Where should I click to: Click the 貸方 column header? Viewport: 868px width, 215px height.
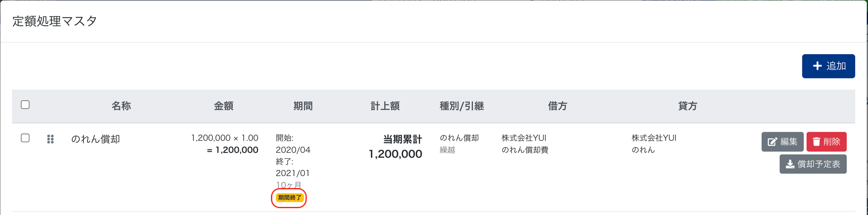pos(687,106)
